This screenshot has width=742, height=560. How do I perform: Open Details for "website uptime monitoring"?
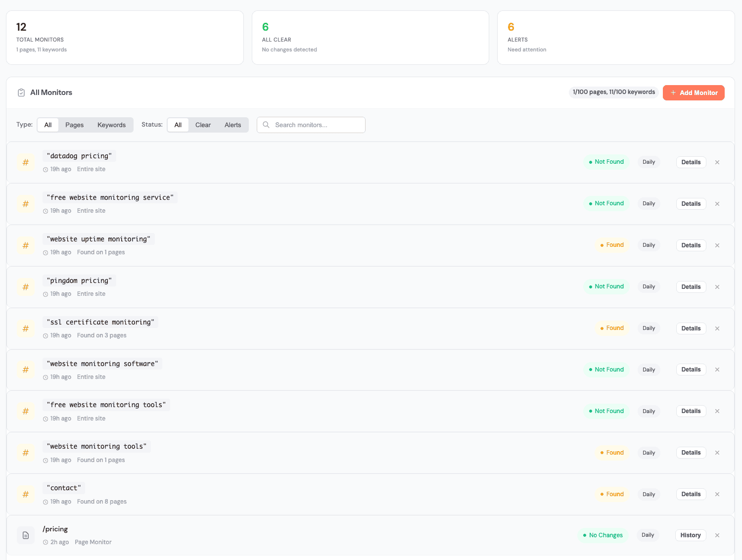tap(691, 245)
